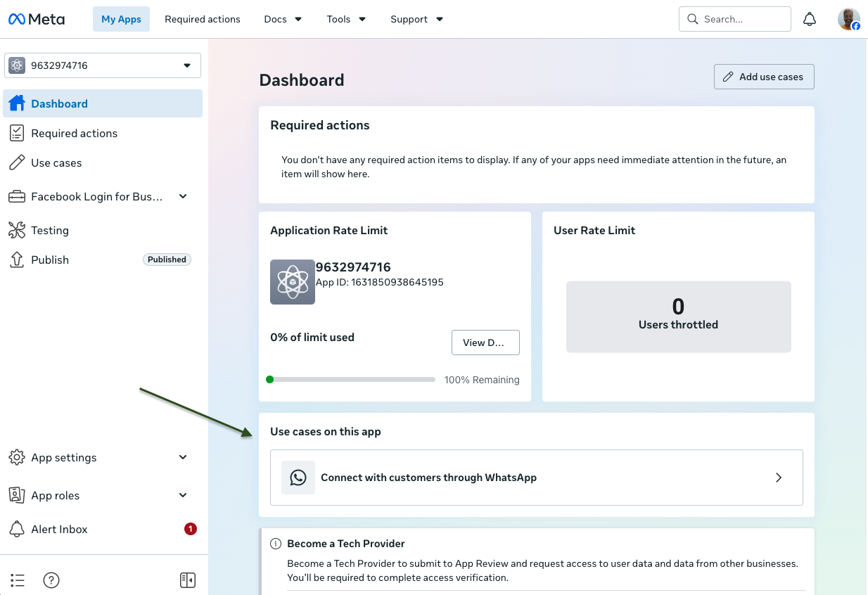Select Required actions in the sidebar
868x595 pixels.
(103, 133)
